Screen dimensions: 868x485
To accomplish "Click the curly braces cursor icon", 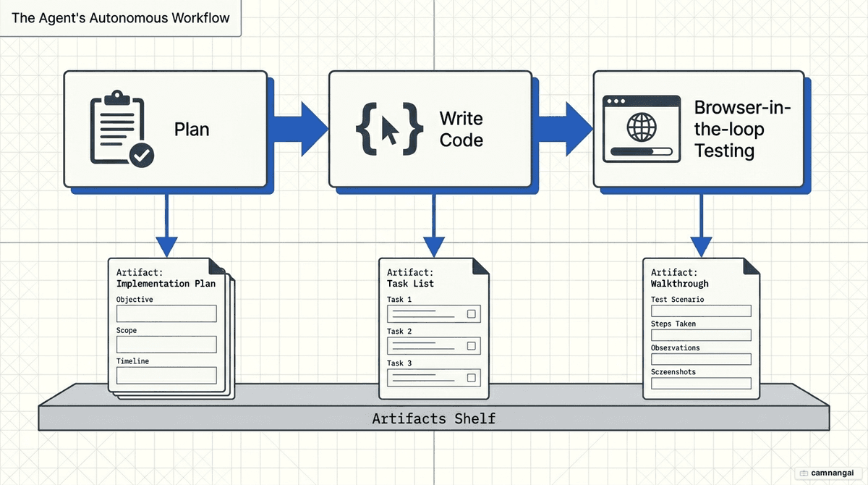I will [x=389, y=130].
